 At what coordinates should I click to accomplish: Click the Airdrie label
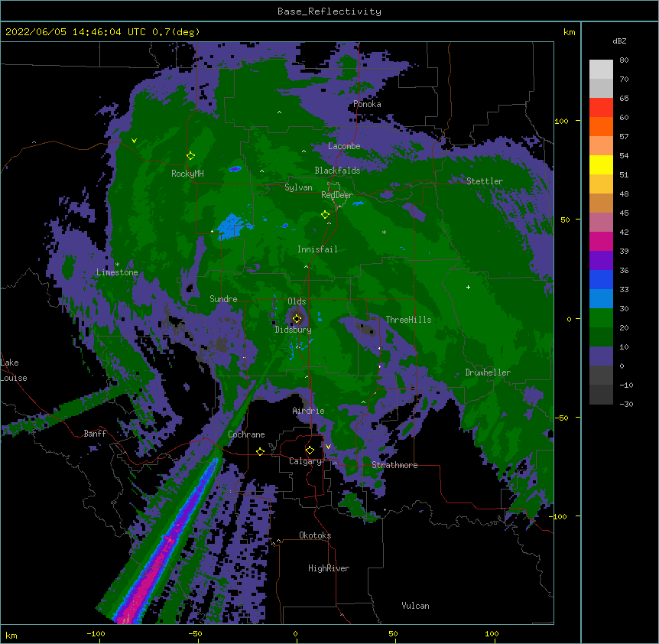click(308, 411)
